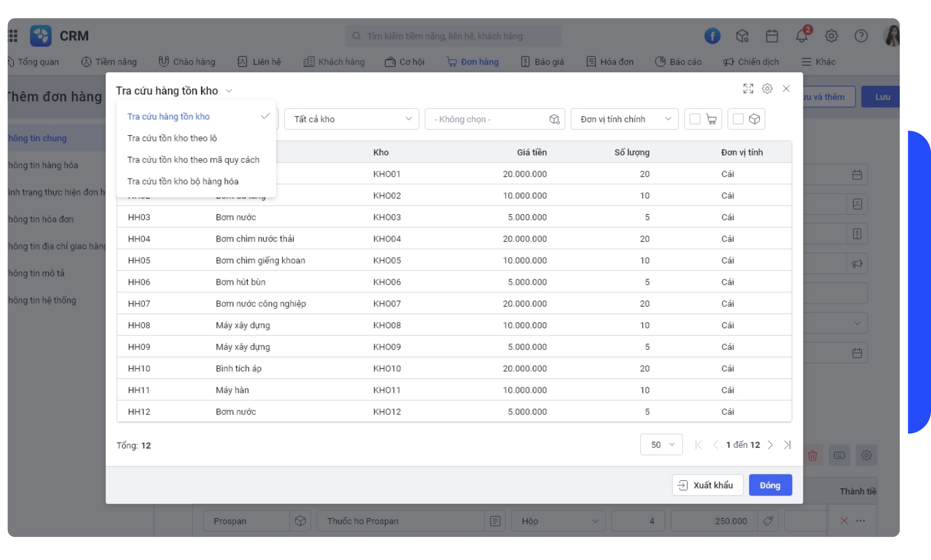The width and height of the screenshot is (931, 560).
Task: Go to the first page arrow
Action: pos(699,444)
